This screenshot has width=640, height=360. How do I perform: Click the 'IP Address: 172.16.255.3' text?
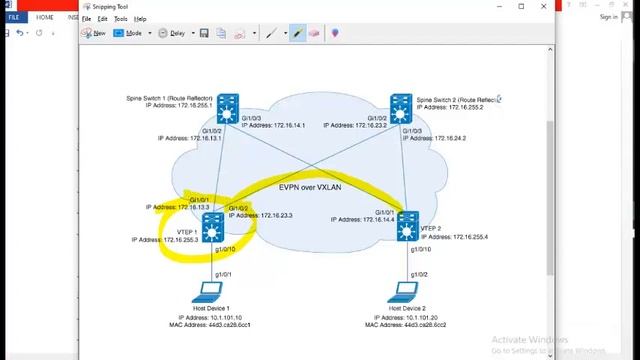coord(165,240)
